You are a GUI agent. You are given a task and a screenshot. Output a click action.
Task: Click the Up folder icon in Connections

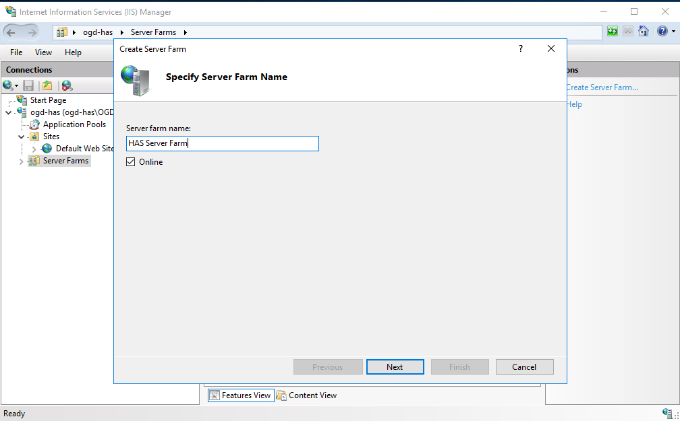[47, 85]
